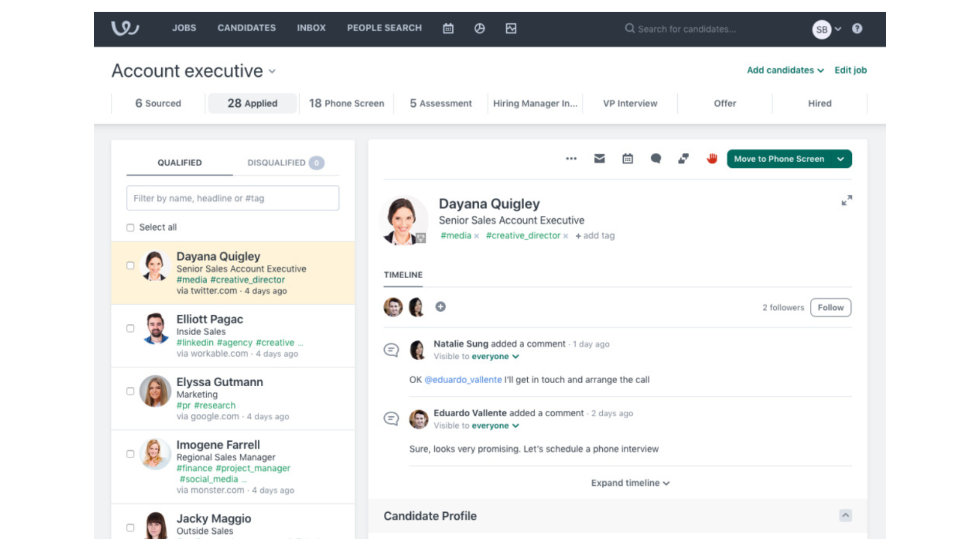Click the filter by name input field

point(232,198)
